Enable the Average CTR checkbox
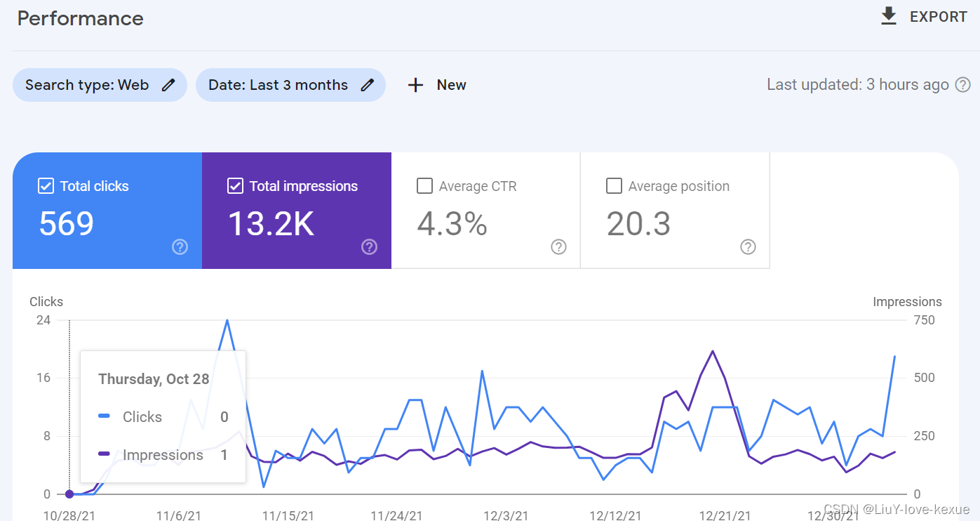 [x=424, y=186]
